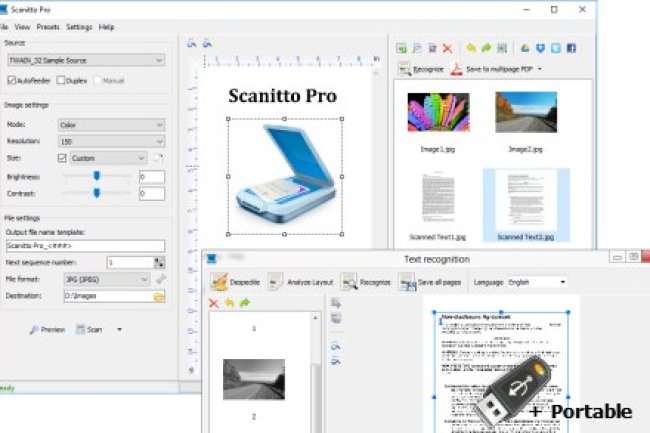Delete selected image with red X in main window
This screenshot has height=433, width=650.
pyautogui.click(x=447, y=48)
